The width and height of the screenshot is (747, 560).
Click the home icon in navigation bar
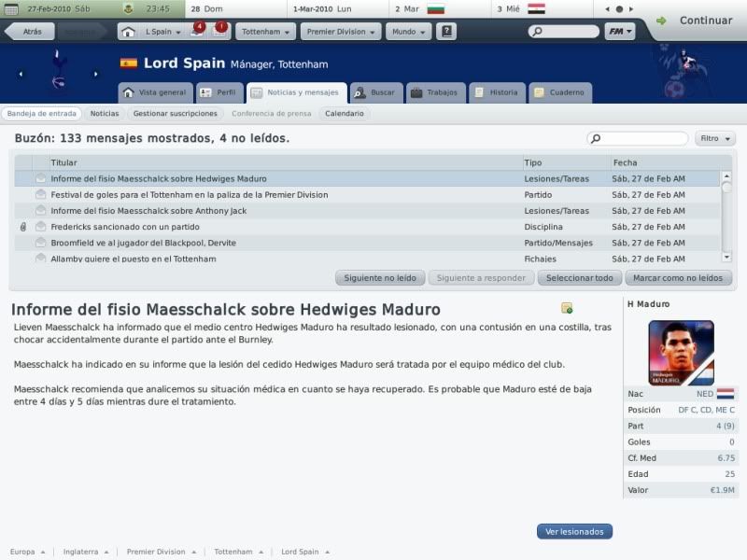tap(128, 32)
